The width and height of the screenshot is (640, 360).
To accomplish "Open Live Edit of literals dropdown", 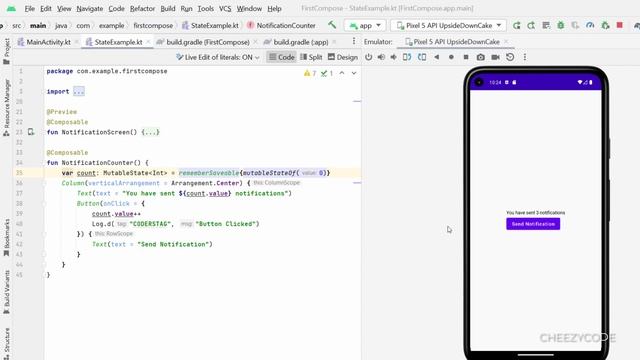I will (x=218, y=57).
